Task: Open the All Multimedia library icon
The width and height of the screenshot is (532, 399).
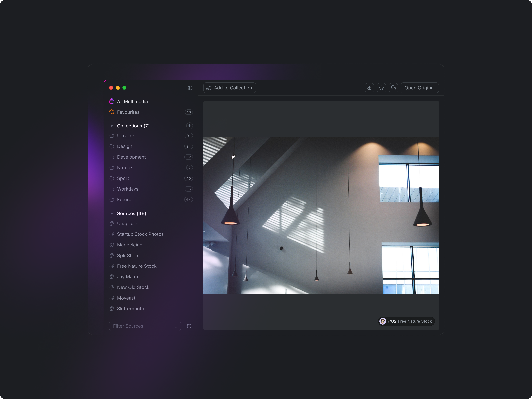Action: click(112, 101)
